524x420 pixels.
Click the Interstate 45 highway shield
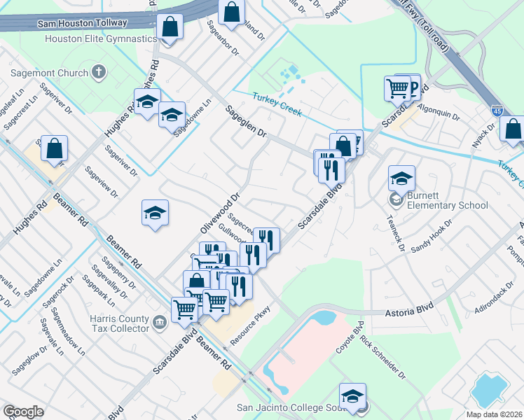tap(497, 111)
